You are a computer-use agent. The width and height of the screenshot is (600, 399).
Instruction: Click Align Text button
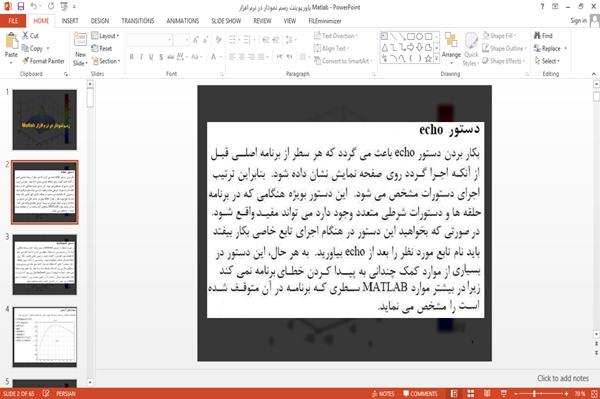point(331,48)
